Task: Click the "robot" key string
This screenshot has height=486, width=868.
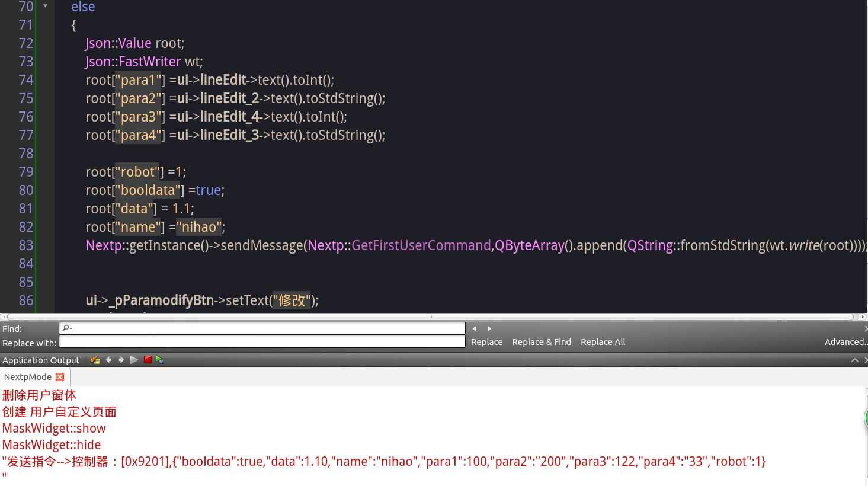Action: tap(137, 172)
